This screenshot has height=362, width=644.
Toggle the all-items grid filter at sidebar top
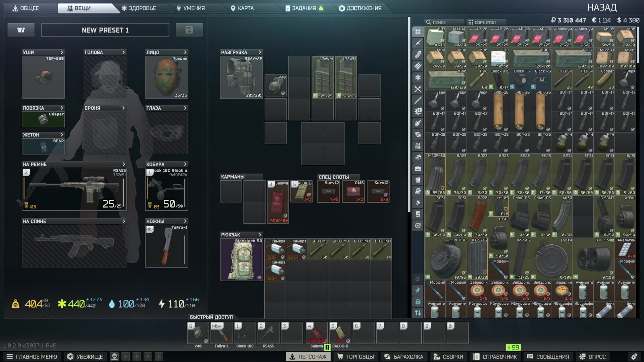(x=418, y=32)
